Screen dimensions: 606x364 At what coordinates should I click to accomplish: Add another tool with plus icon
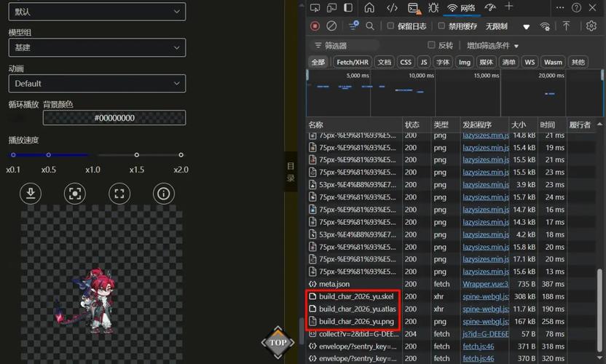pos(508,6)
